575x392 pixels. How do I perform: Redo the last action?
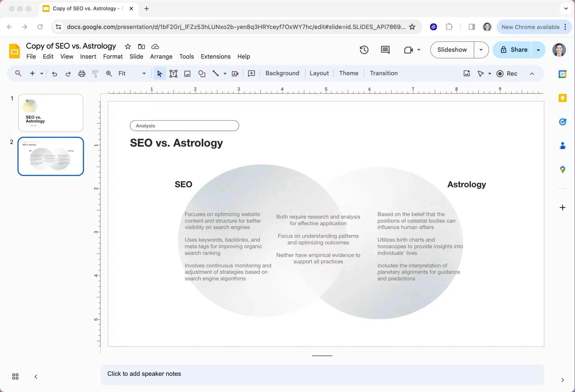[68, 74]
